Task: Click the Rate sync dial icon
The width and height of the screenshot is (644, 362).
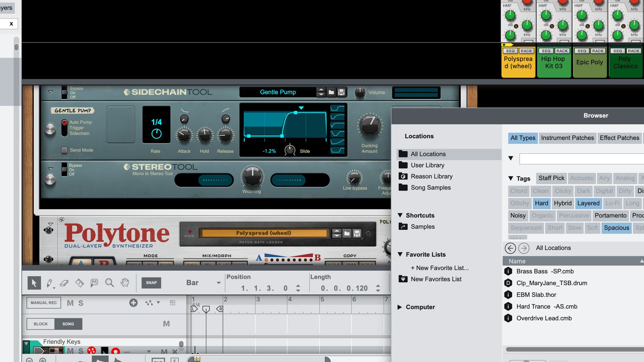Action: pos(157,134)
